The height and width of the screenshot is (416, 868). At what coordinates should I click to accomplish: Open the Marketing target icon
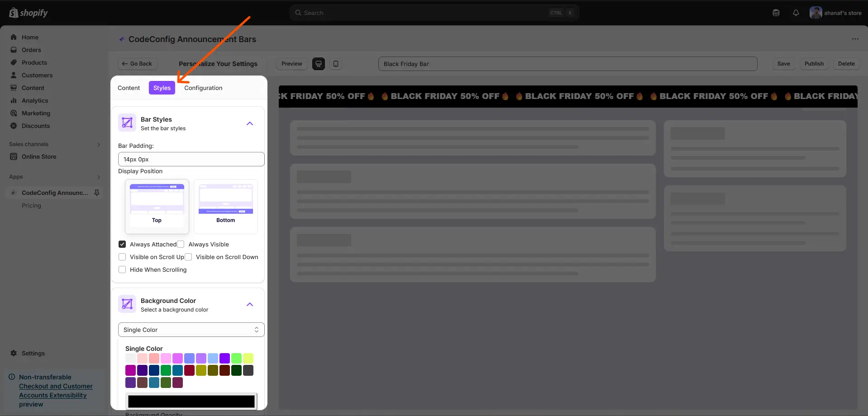tap(14, 113)
